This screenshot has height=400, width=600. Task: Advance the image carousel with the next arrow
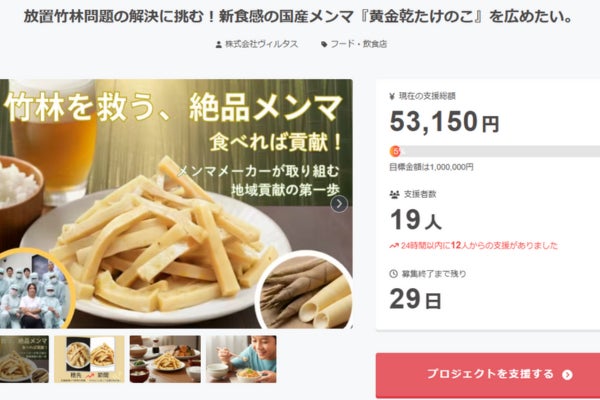click(x=339, y=204)
